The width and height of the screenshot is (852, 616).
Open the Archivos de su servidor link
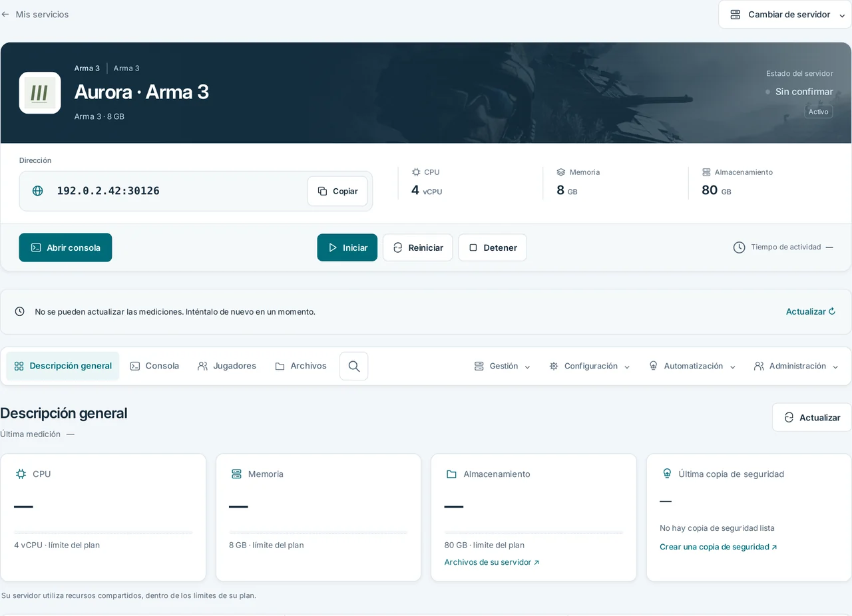492,562
